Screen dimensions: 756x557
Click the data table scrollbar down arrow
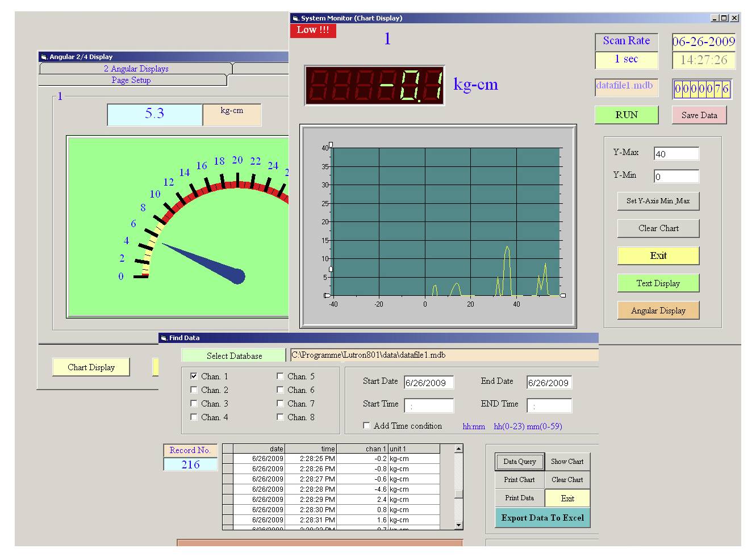coord(459,525)
